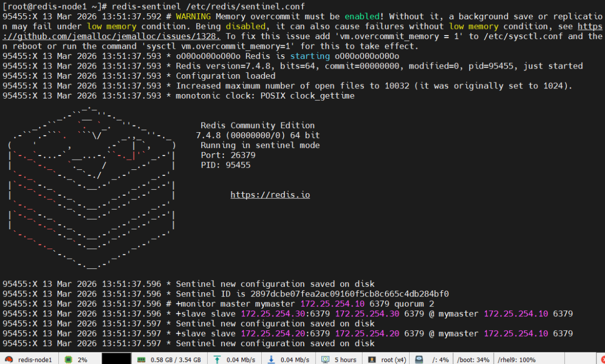This screenshot has height=364, width=605.
Task: Click the red close icon at status bar edge
Action: (x=602, y=360)
